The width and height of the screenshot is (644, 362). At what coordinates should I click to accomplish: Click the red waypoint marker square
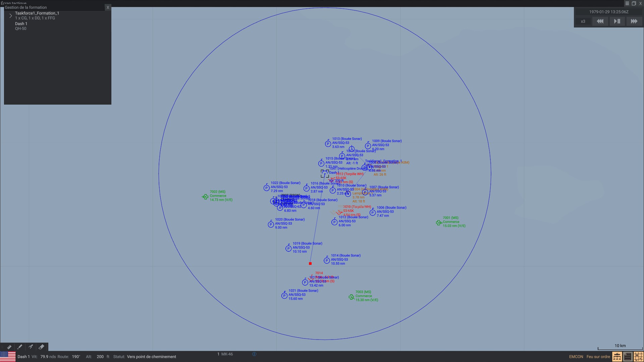(x=310, y=264)
